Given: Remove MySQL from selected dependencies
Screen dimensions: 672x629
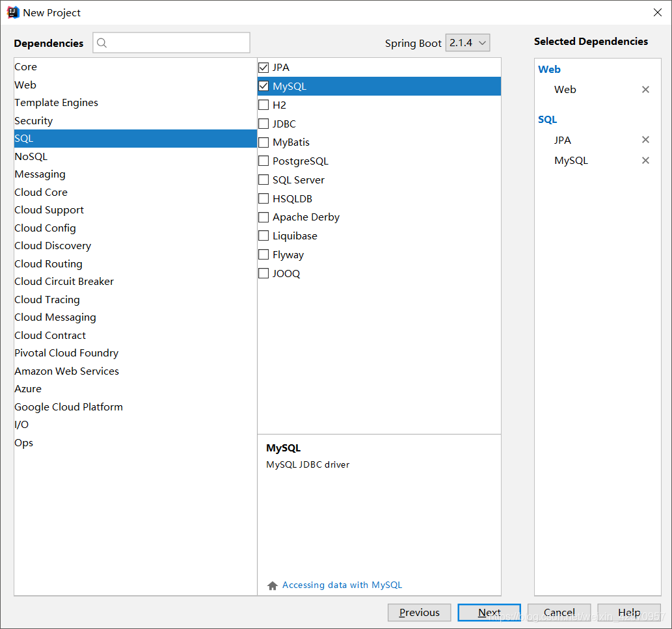Looking at the screenshot, I should 645,160.
